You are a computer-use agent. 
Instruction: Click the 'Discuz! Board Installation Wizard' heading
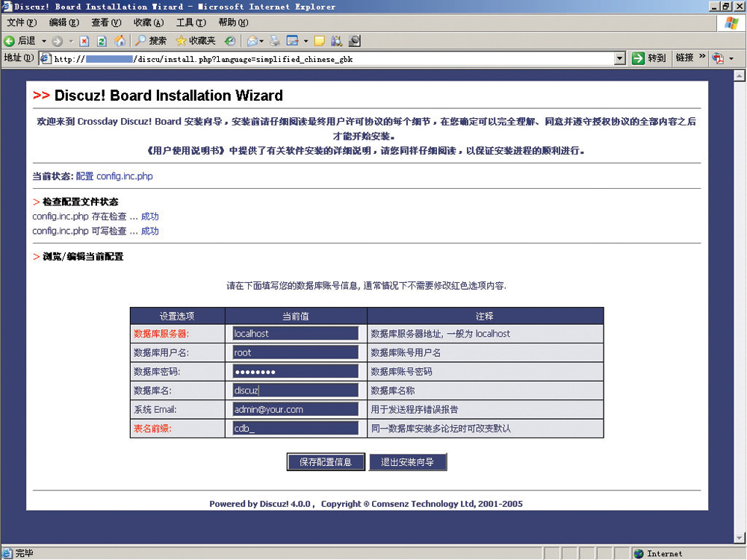pyautogui.click(x=169, y=96)
